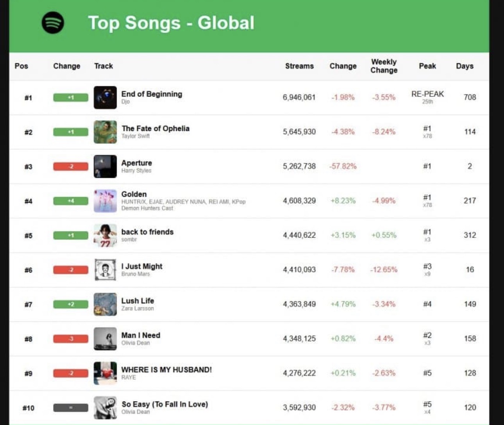This screenshot has width=504, height=425.
Task: Click The Fate of Ophelia album art
Action: pos(105,132)
